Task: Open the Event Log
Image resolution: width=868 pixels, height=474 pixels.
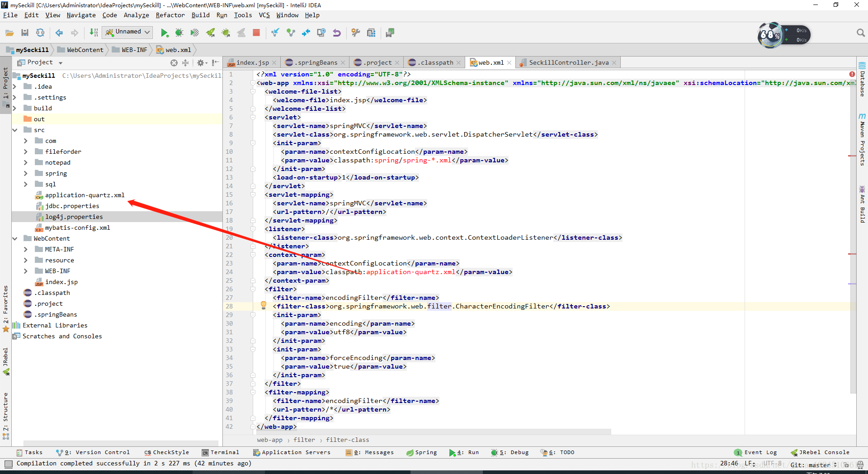Action: pyautogui.click(x=755, y=452)
